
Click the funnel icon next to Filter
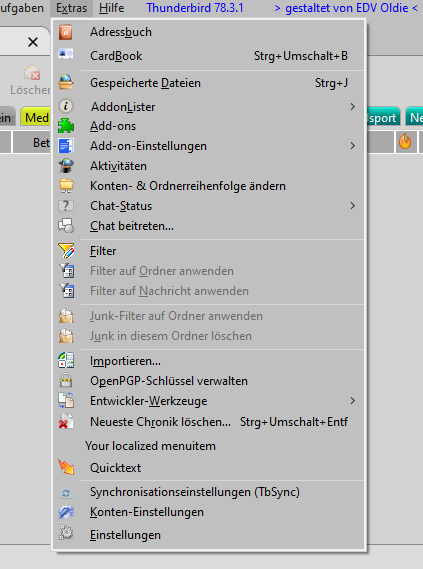[66, 251]
